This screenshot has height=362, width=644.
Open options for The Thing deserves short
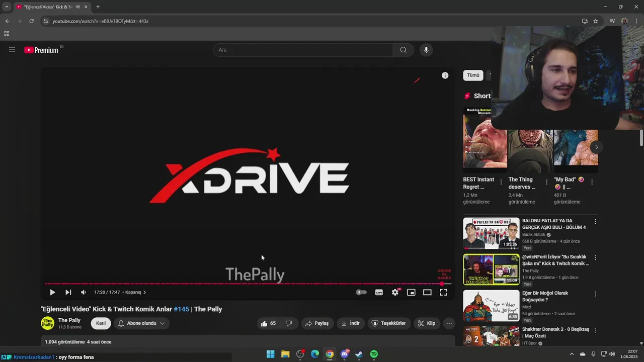click(546, 182)
